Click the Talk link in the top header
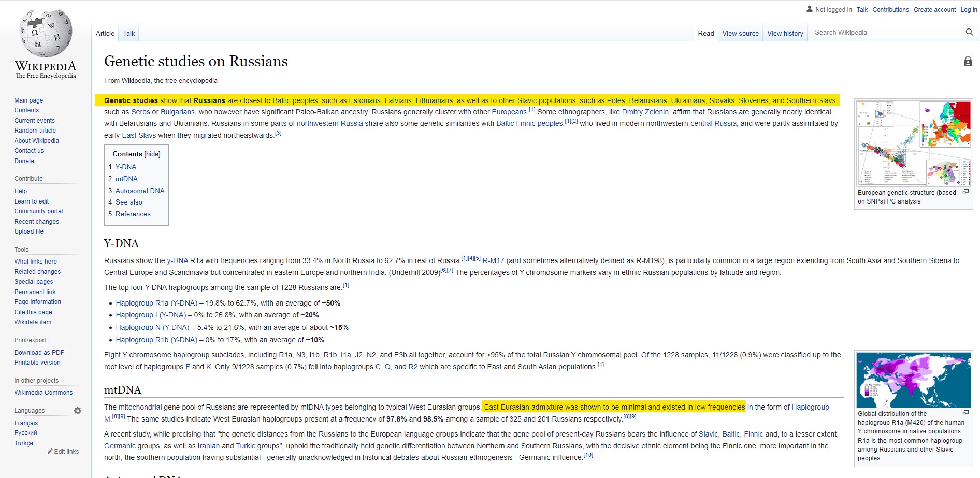This screenshot has width=980, height=478. click(862, 10)
